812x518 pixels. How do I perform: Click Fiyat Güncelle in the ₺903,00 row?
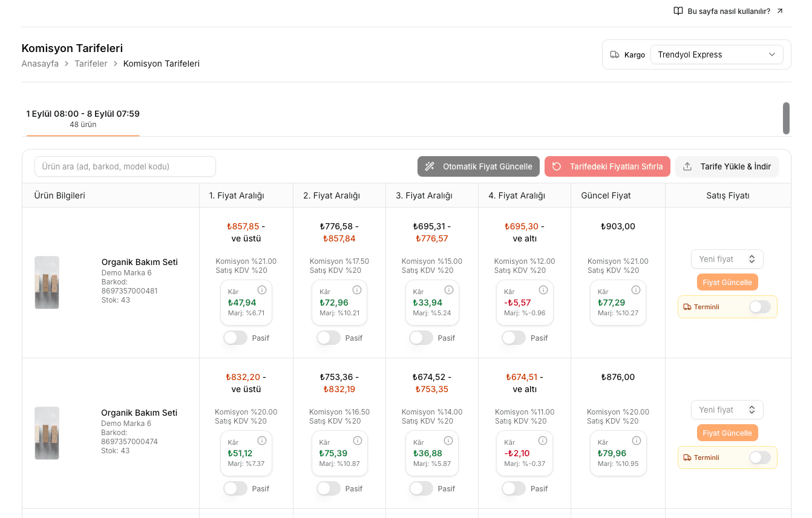click(x=727, y=282)
